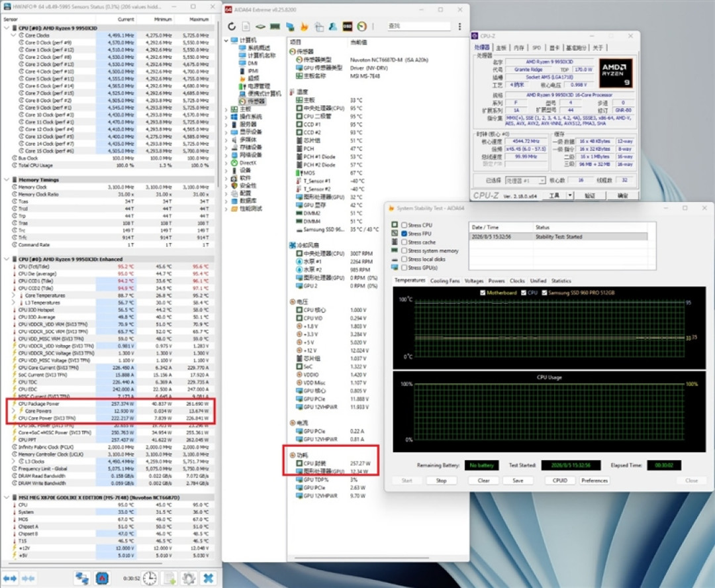Select the DirectX node icon in AIDA64 tree

pyautogui.click(x=234, y=163)
